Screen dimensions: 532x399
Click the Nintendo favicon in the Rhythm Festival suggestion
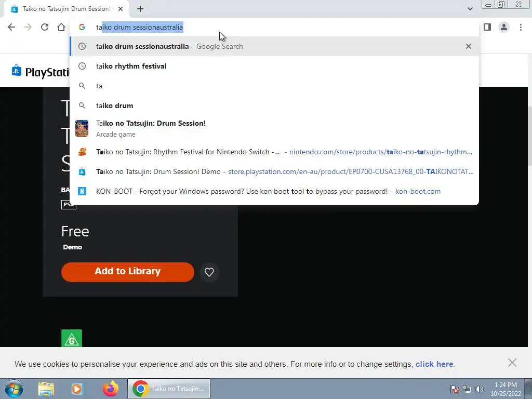click(82, 152)
